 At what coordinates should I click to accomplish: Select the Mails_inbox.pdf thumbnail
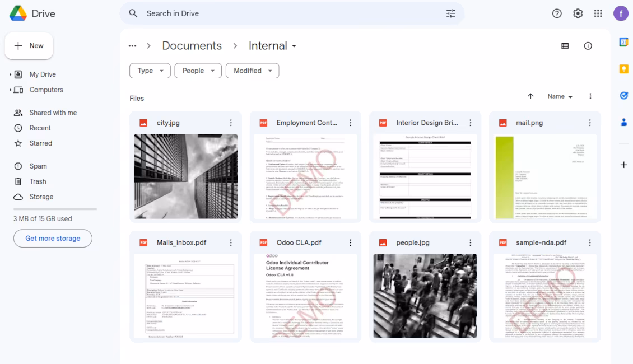pyautogui.click(x=186, y=296)
